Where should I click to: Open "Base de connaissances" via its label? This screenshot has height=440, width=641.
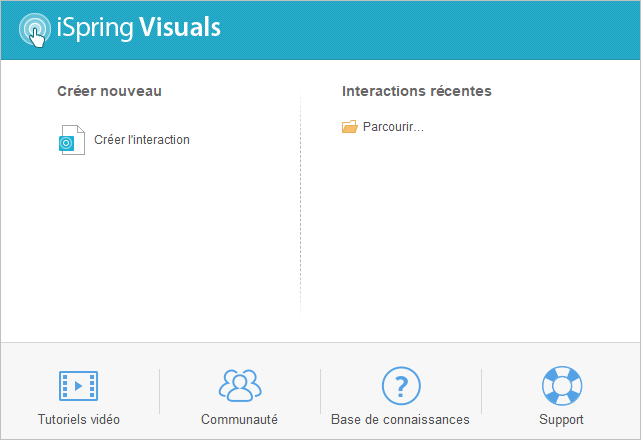[x=400, y=419]
